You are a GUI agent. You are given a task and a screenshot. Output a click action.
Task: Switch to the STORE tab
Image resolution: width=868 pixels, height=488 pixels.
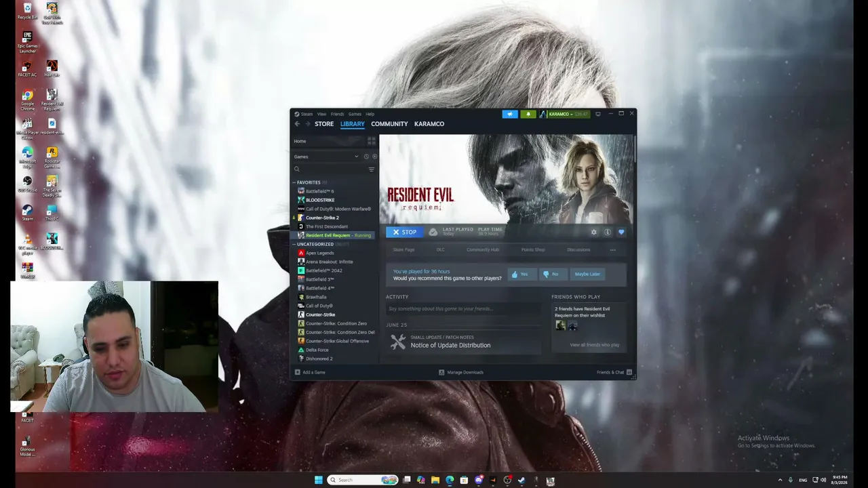coord(324,124)
